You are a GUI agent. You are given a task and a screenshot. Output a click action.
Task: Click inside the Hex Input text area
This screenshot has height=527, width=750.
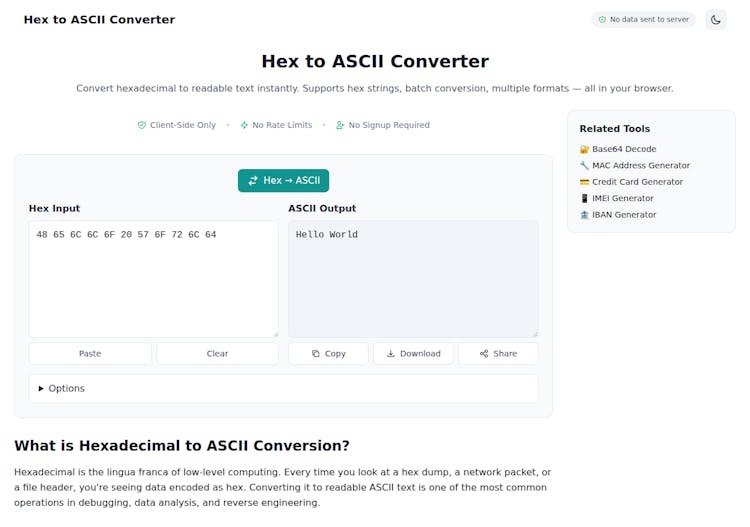pyautogui.click(x=153, y=280)
